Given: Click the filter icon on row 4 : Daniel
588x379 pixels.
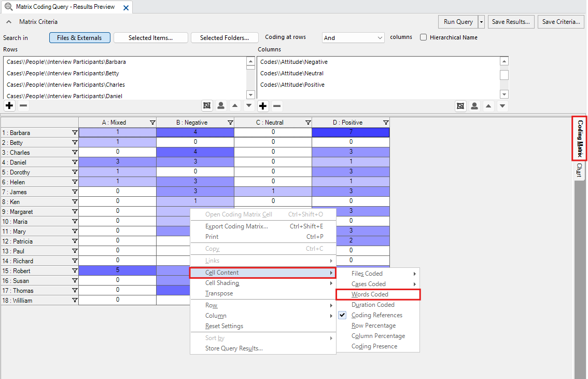Looking at the screenshot, I should (75, 163).
